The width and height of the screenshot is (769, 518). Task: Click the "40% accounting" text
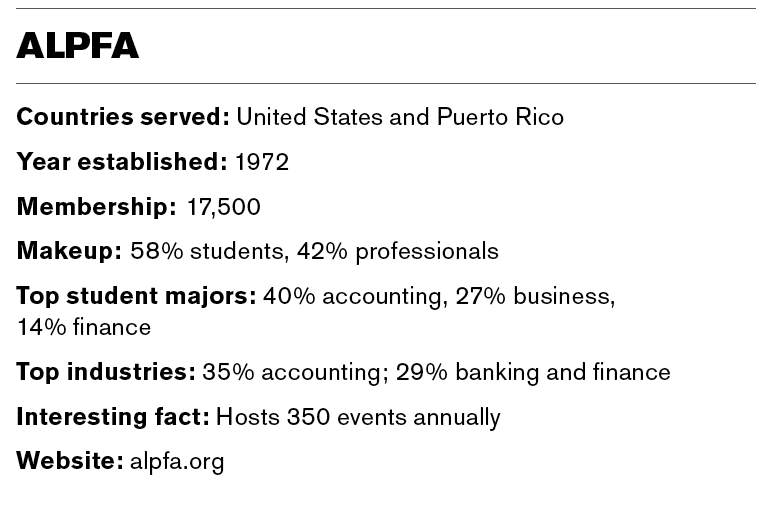336,296
